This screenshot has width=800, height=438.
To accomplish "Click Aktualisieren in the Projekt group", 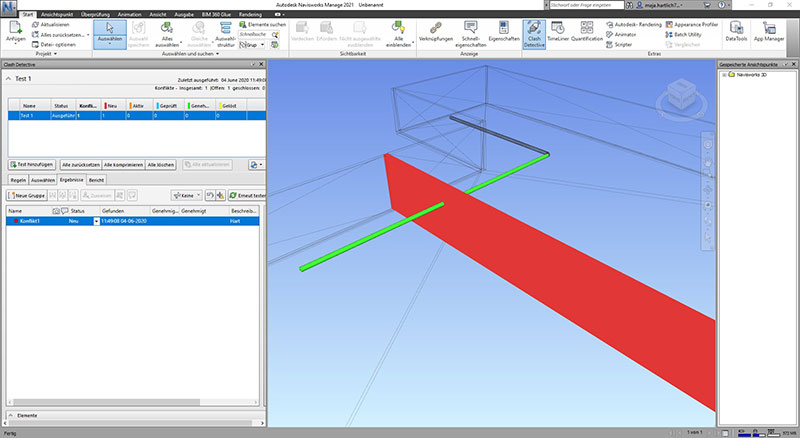I will [x=51, y=25].
